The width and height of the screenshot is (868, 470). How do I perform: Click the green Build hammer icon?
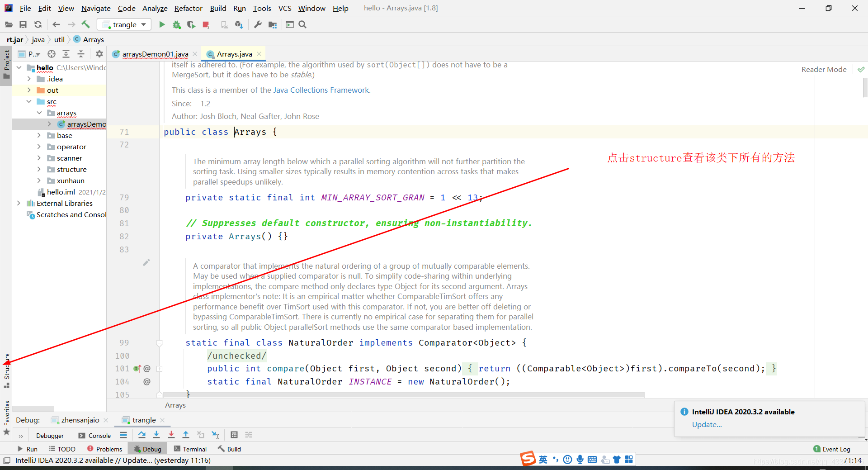pyautogui.click(x=86, y=24)
